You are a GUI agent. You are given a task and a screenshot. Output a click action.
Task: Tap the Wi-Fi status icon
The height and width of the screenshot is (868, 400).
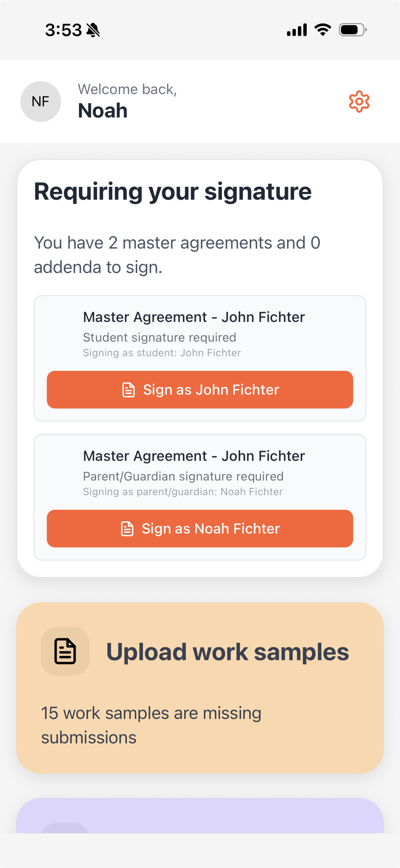pos(323,30)
